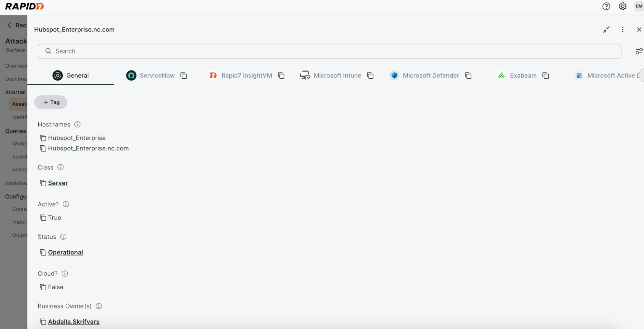This screenshot has height=329, width=644.
Task: Show info tooltip for Hostnames
Action: 77,124
